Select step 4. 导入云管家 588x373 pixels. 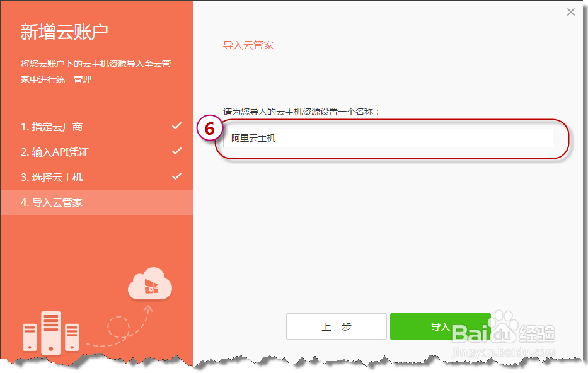coord(97,202)
